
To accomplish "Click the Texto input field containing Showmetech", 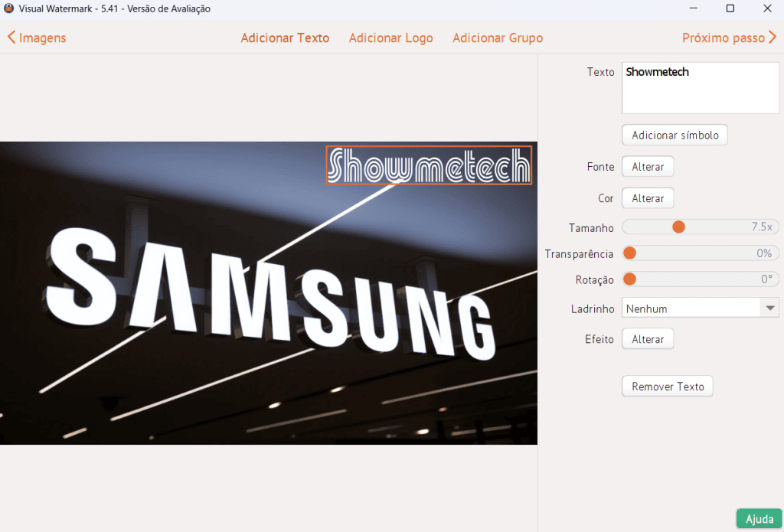I will click(700, 88).
